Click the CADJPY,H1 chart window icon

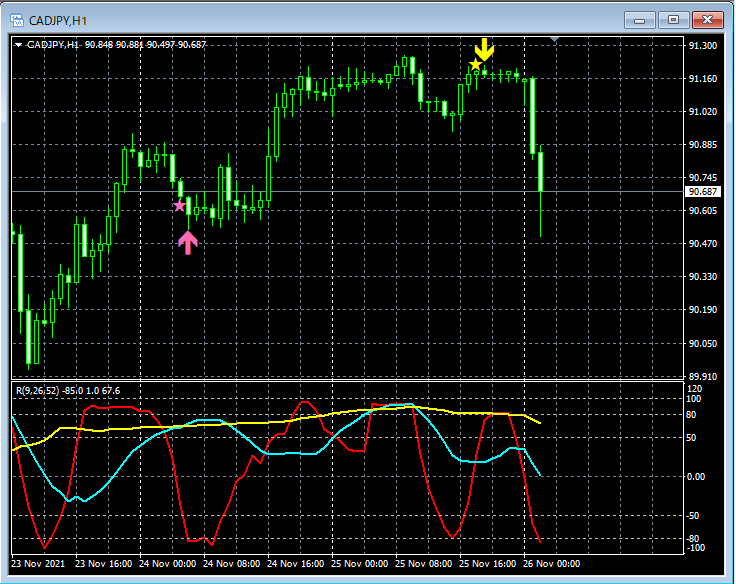point(17,20)
